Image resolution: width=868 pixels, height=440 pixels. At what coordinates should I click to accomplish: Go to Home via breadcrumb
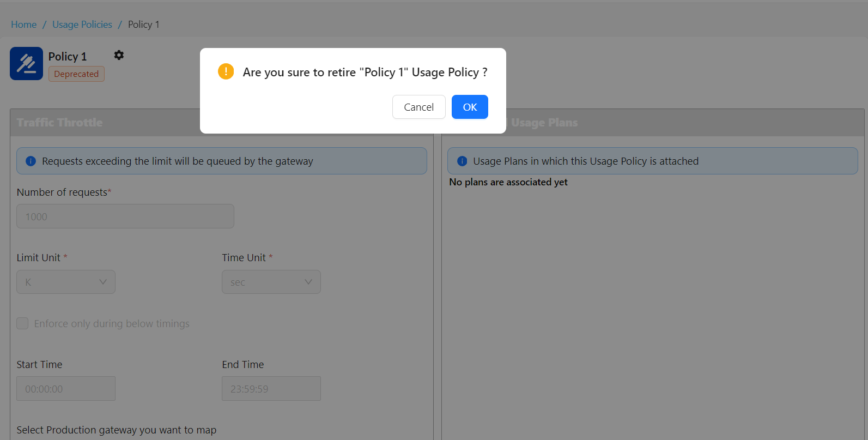[24, 25]
